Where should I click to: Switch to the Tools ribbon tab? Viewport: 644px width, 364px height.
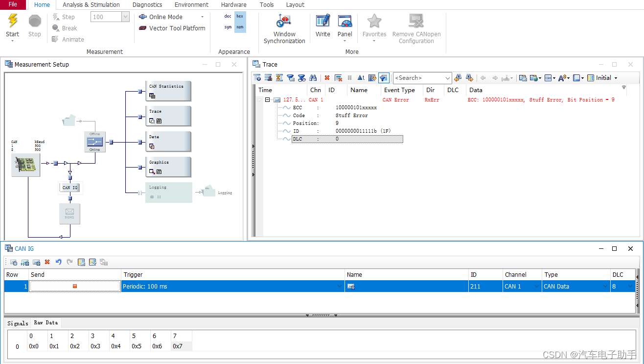tap(267, 5)
